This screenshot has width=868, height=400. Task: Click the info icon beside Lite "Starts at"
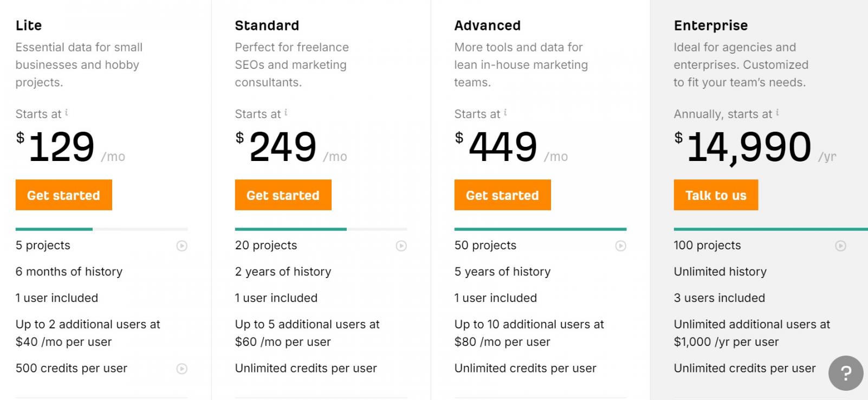[x=67, y=113]
